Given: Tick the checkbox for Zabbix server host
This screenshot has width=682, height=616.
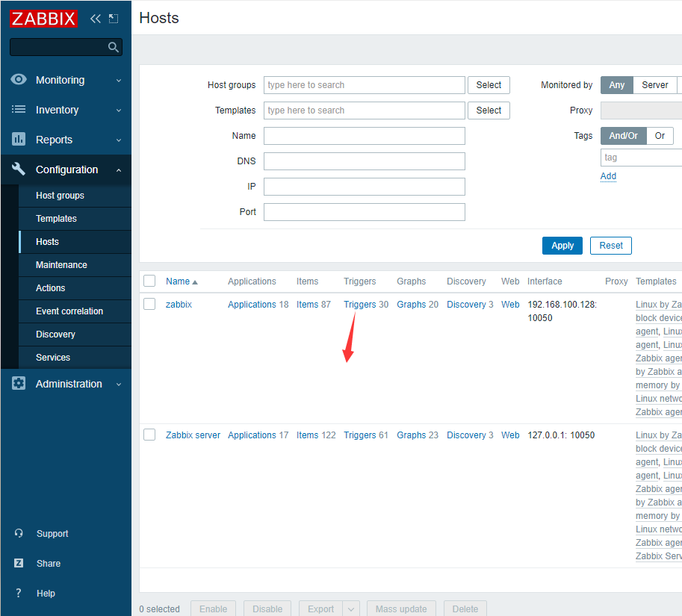Looking at the screenshot, I should tap(149, 435).
